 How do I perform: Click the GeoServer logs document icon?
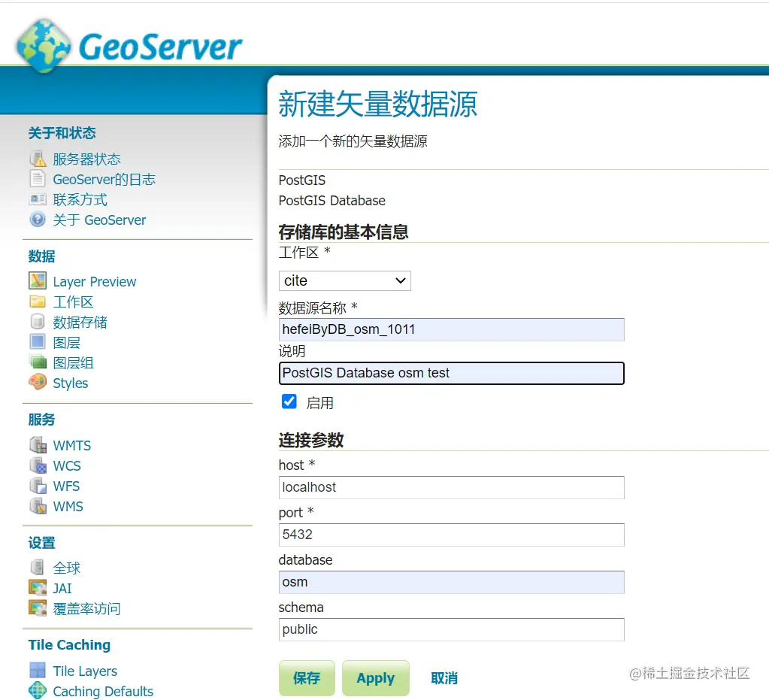click(38, 179)
